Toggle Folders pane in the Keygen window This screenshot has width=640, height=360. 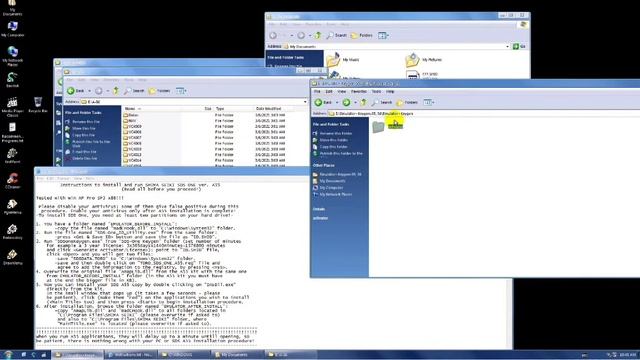pos(407,102)
